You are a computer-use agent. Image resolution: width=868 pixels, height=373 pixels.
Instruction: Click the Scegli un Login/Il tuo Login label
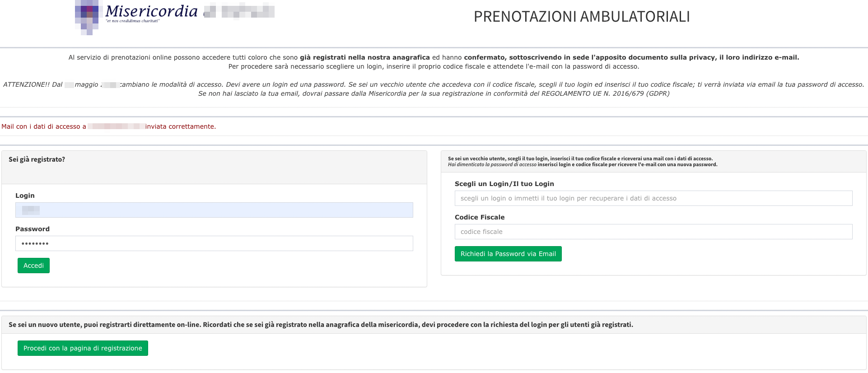pyautogui.click(x=504, y=184)
